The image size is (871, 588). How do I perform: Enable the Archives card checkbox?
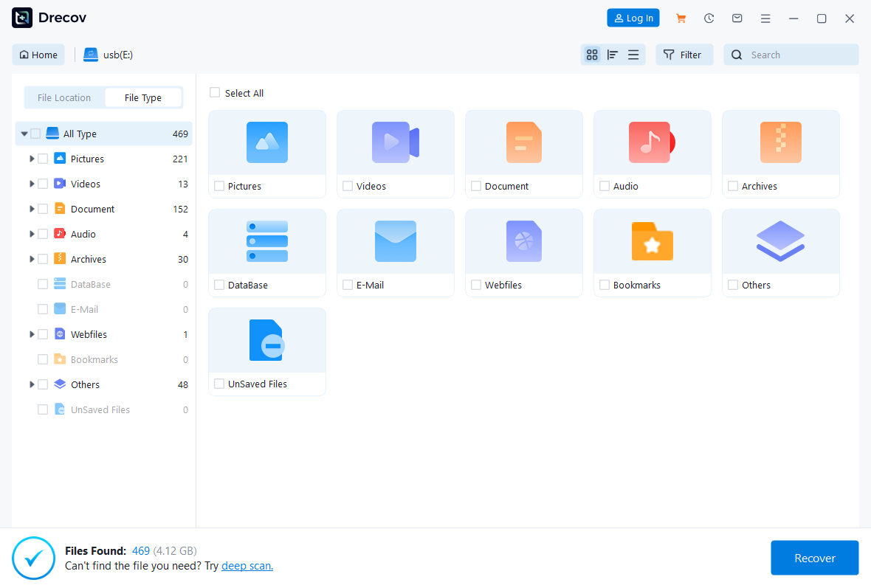pos(733,186)
